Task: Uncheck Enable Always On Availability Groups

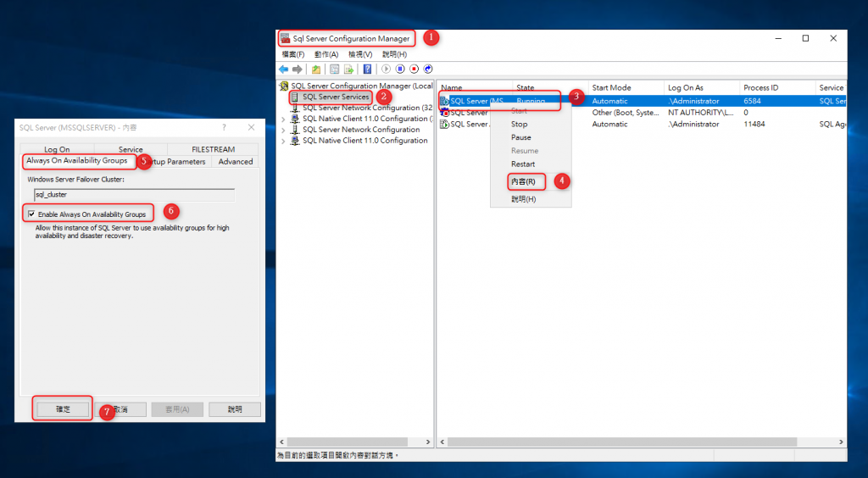Action: click(31, 214)
